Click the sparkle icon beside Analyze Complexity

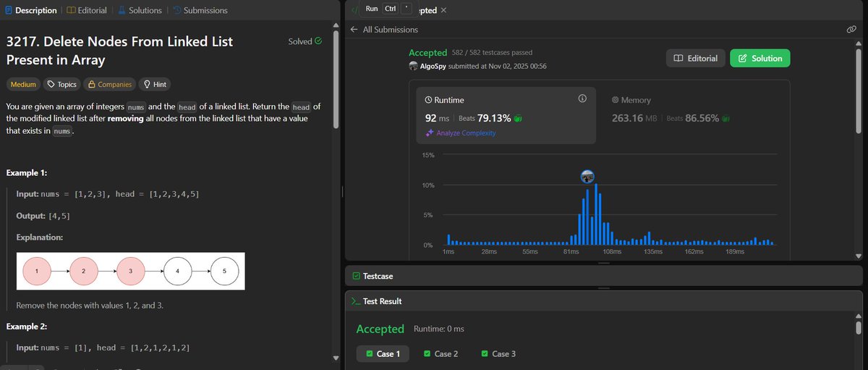[x=429, y=133]
